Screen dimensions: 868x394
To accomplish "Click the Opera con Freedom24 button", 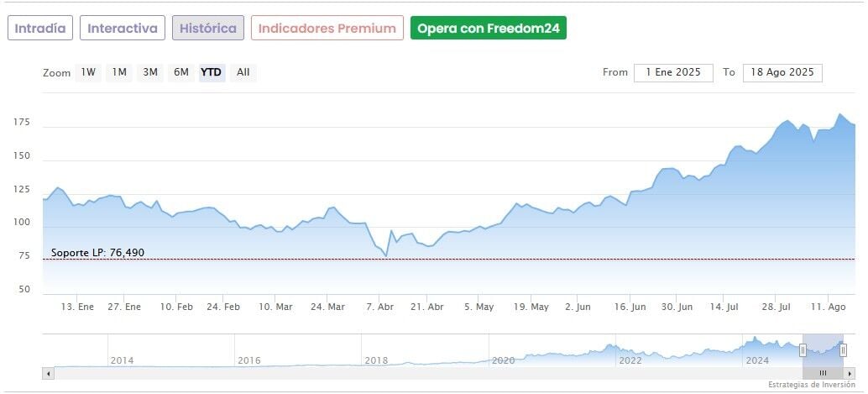I will tap(489, 28).
